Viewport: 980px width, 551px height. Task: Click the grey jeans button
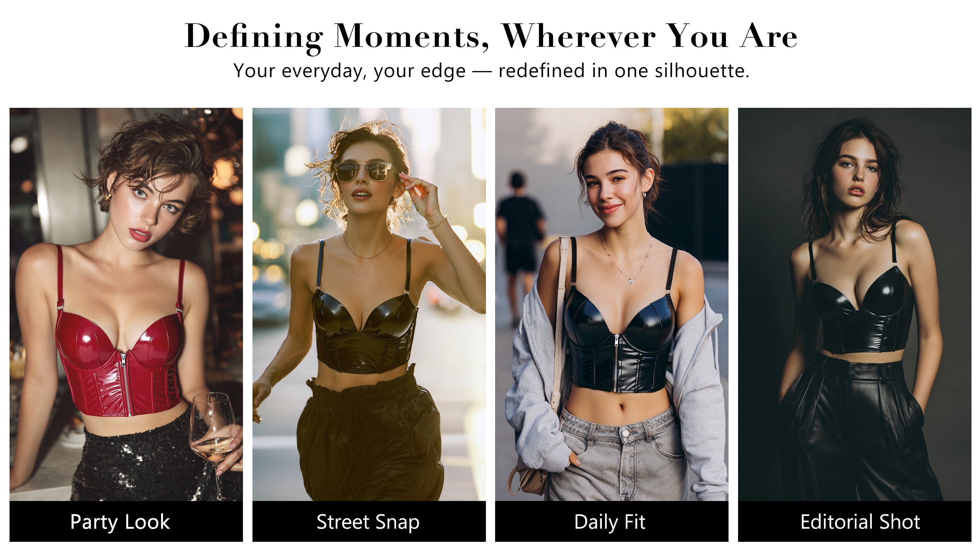[x=625, y=433]
